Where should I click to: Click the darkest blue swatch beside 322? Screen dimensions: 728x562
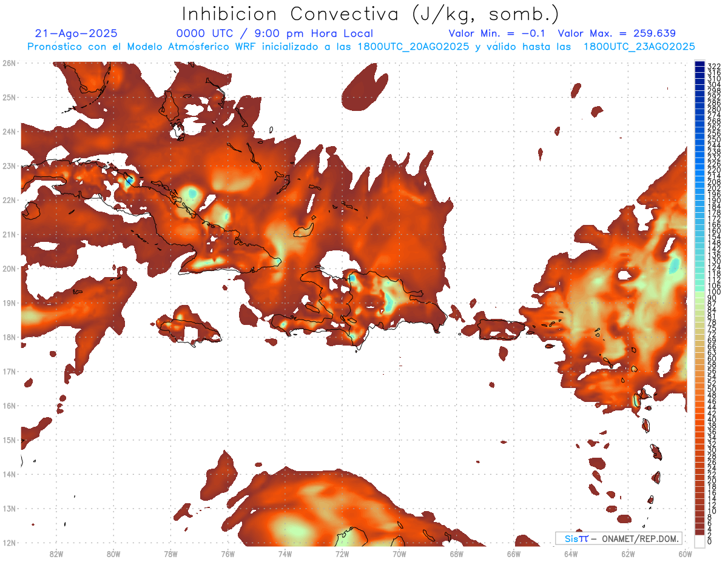pyautogui.click(x=699, y=64)
